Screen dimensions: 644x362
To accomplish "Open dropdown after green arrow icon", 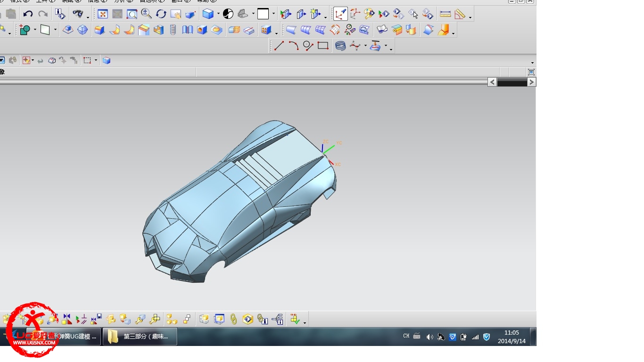I will tap(305, 323).
